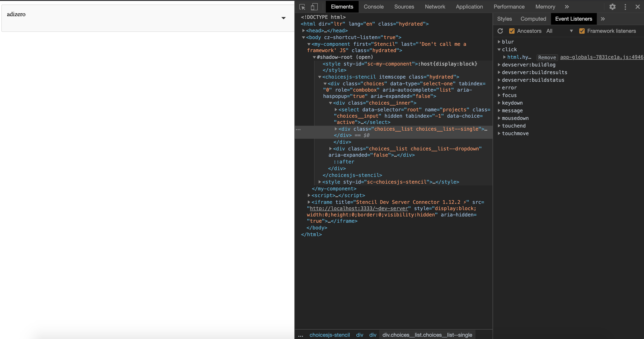Click the breadcrumb overflow ellipsis
This screenshot has width=644, height=339.
point(301,335)
